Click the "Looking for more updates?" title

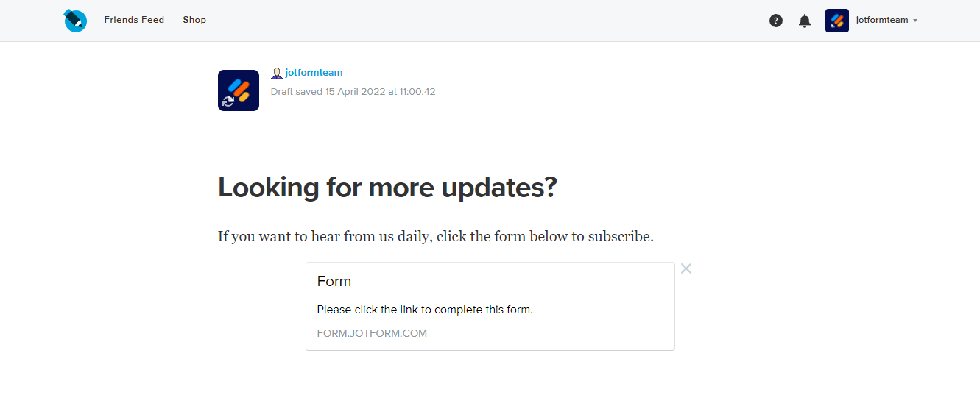click(387, 188)
